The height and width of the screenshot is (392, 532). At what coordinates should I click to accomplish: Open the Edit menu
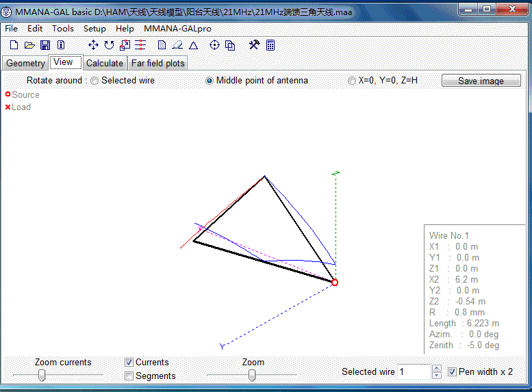pyautogui.click(x=35, y=29)
